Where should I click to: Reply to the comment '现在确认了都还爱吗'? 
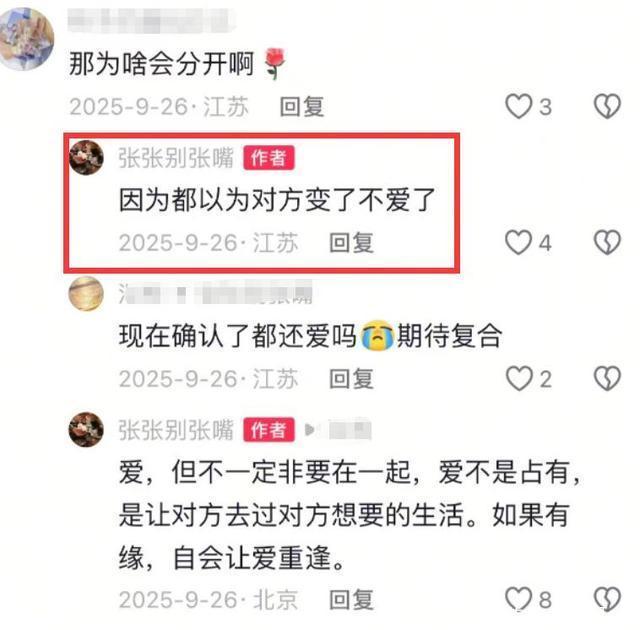[351, 379]
